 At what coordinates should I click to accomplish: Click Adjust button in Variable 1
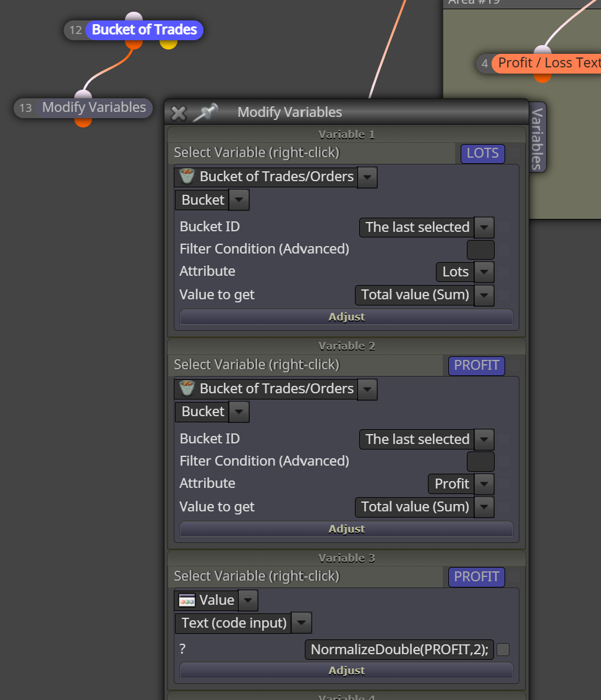click(x=346, y=317)
